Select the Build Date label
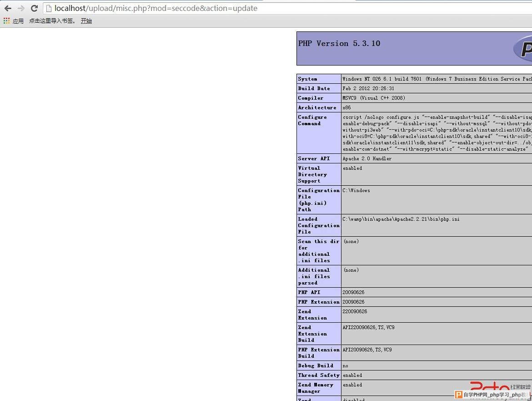532x401 pixels. (x=314, y=88)
